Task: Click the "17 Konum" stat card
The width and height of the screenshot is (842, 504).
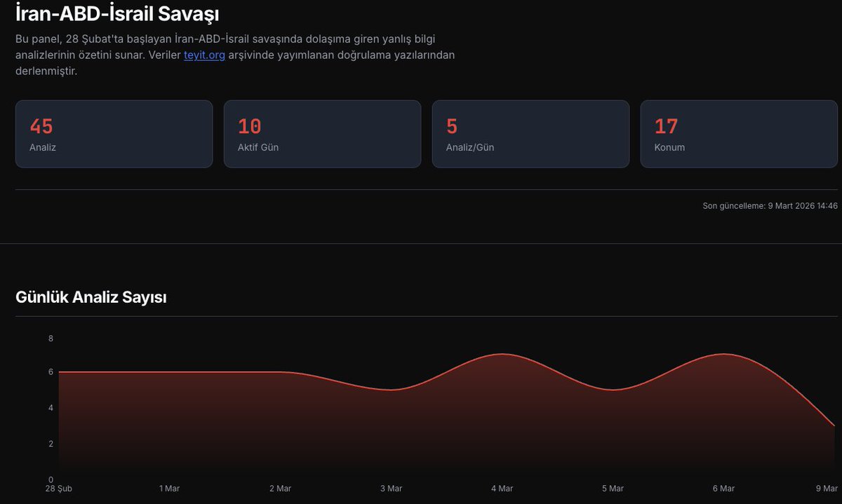Action: pos(739,133)
